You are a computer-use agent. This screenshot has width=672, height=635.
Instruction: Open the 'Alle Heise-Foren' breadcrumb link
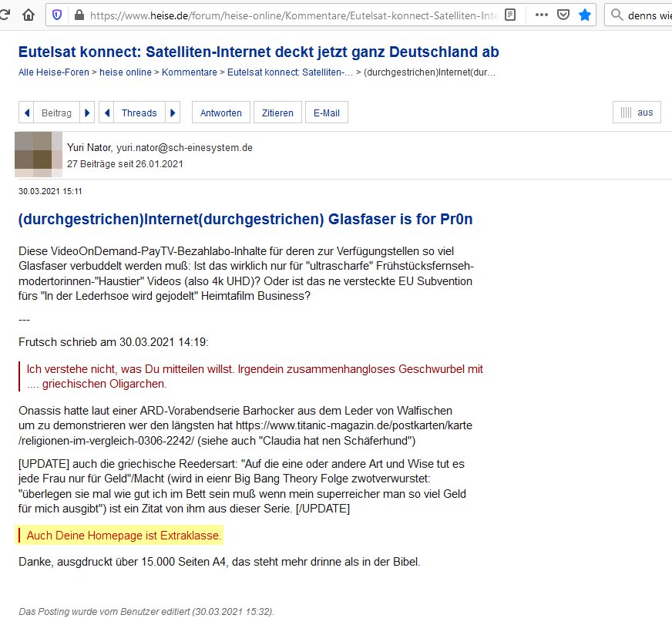pos(53,72)
